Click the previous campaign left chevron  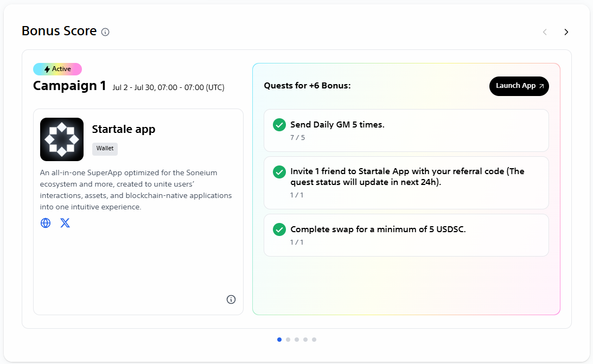[x=545, y=32]
